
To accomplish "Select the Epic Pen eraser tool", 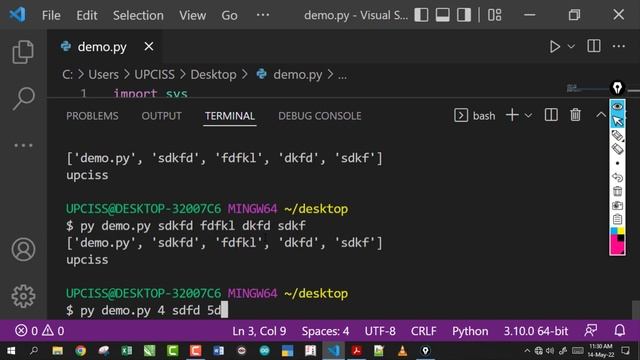I will [617, 149].
